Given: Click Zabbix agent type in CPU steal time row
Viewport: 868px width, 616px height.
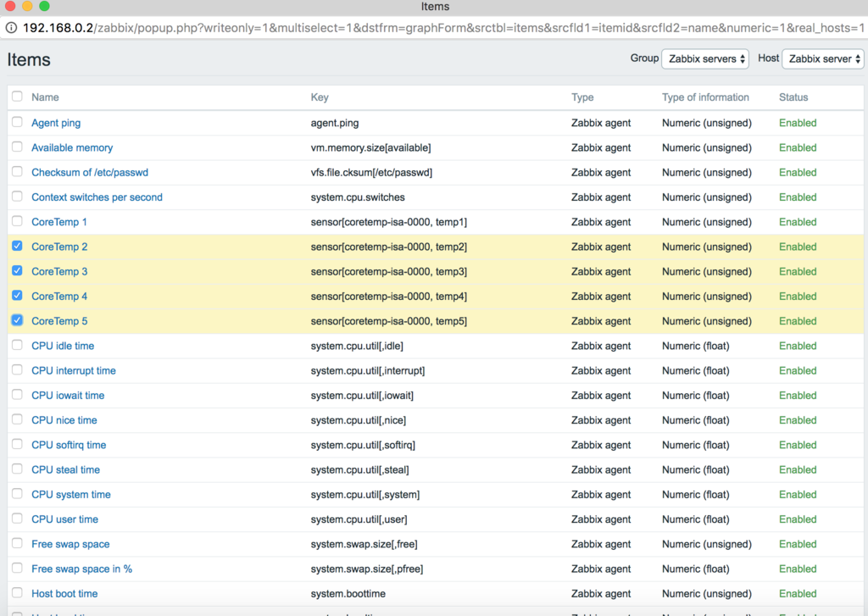Looking at the screenshot, I should click(x=601, y=470).
